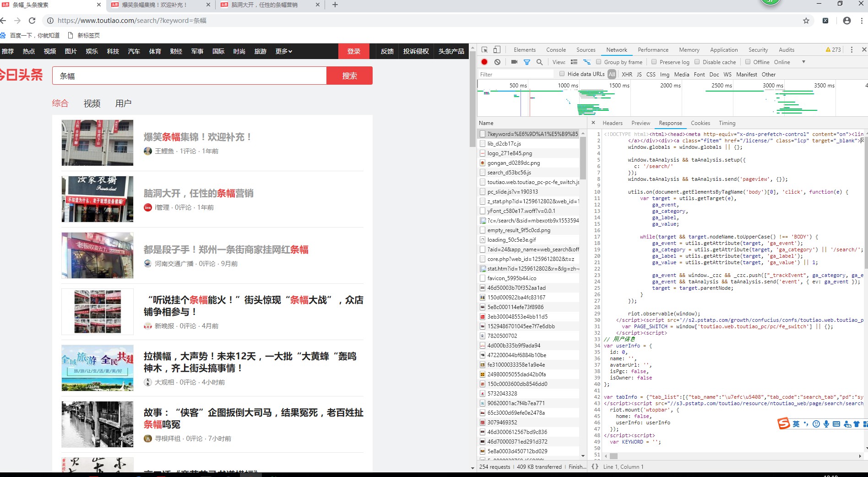Reload the page in the browser

click(x=32, y=21)
